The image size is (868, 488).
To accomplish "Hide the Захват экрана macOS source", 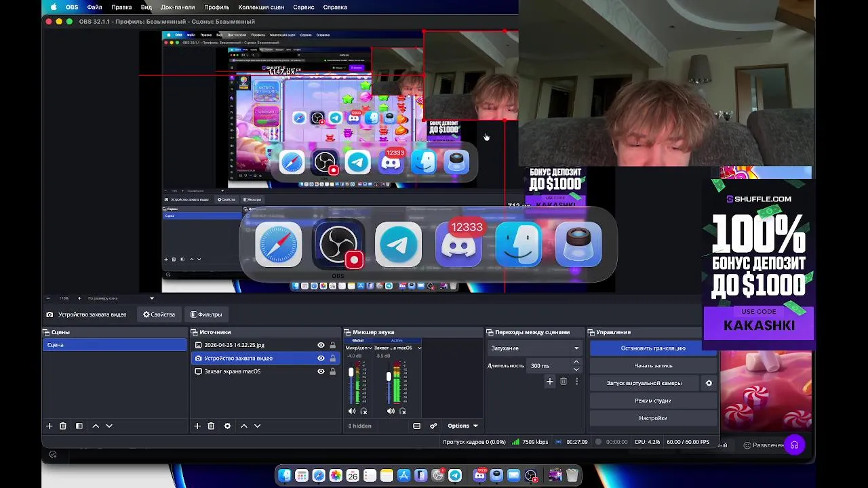I will click(x=321, y=371).
